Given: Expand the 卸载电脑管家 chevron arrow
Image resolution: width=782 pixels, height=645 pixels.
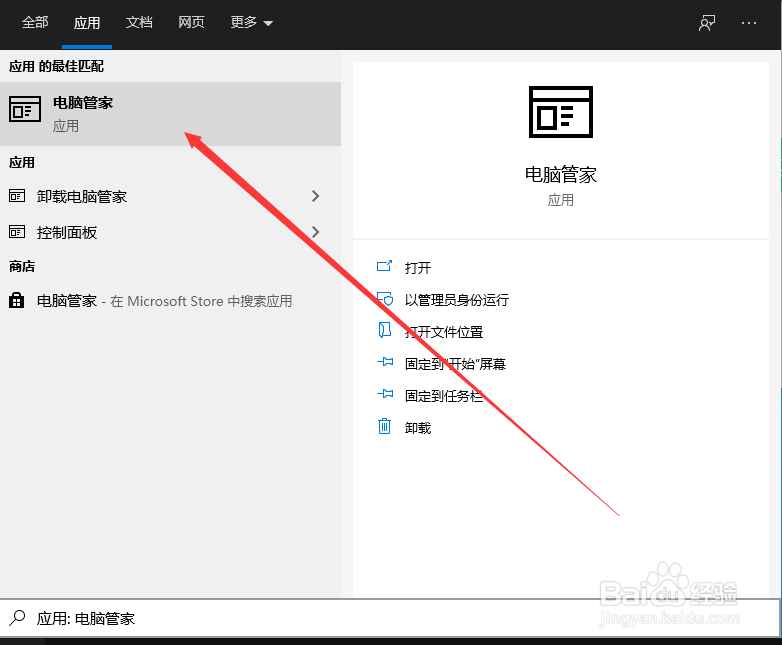Looking at the screenshot, I should (315, 196).
